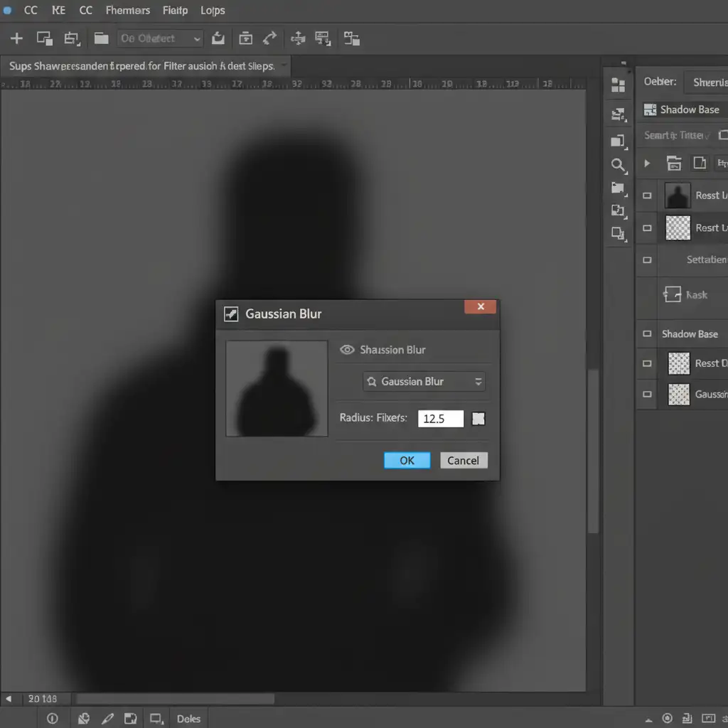Click the plus icon in the top toolbar
This screenshot has width=728, height=728.
pyautogui.click(x=16, y=38)
